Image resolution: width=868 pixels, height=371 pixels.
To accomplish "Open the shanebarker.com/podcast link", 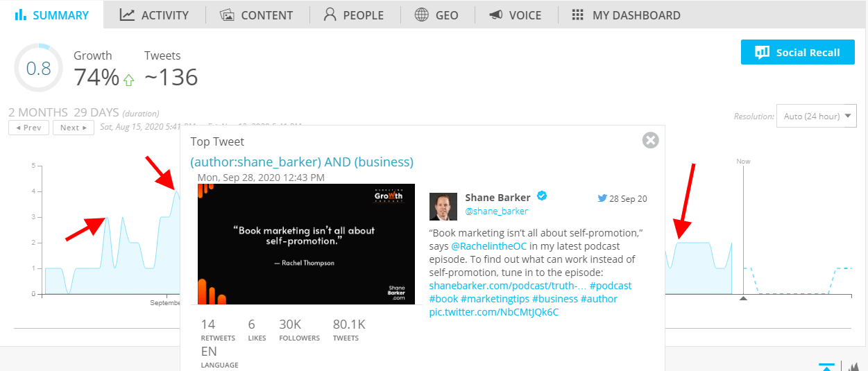I will point(508,286).
